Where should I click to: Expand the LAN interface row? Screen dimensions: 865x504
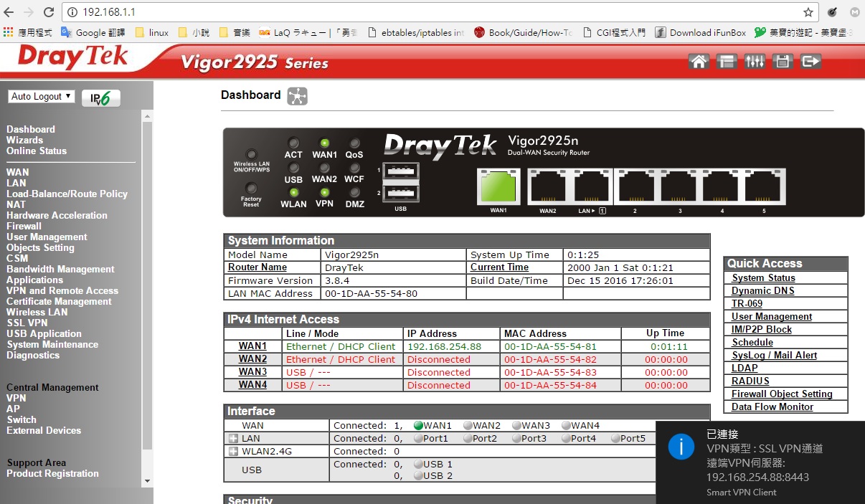[x=233, y=439]
